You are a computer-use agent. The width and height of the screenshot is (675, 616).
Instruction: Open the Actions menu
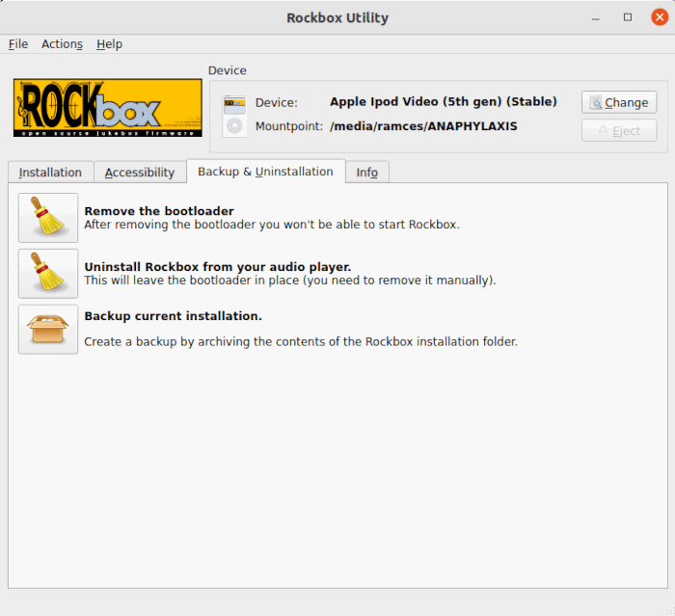62,44
